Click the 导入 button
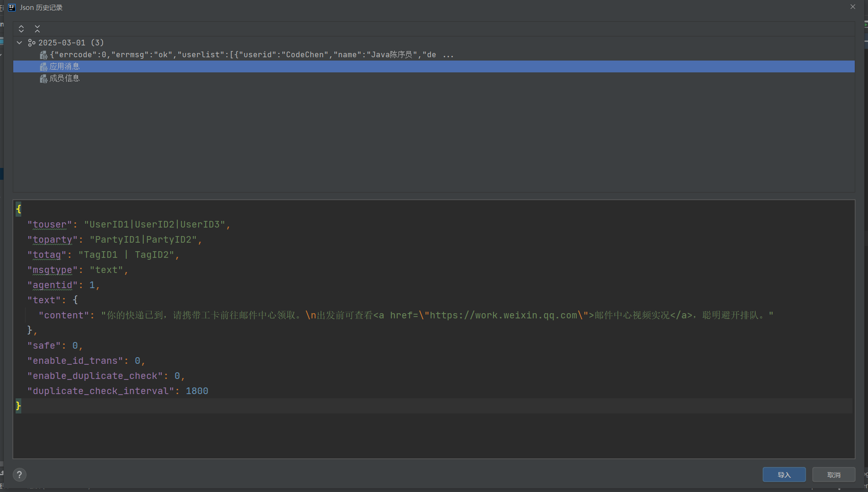 tap(783, 474)
